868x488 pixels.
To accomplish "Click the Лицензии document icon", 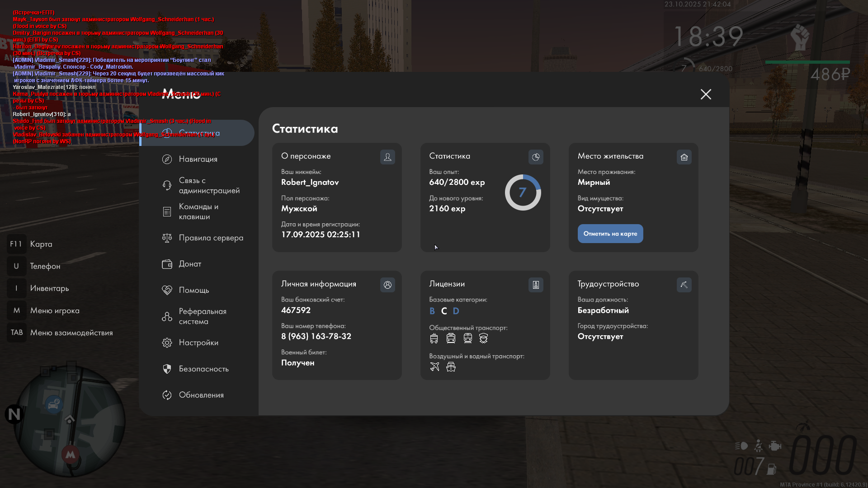I will tap(536, 285).
